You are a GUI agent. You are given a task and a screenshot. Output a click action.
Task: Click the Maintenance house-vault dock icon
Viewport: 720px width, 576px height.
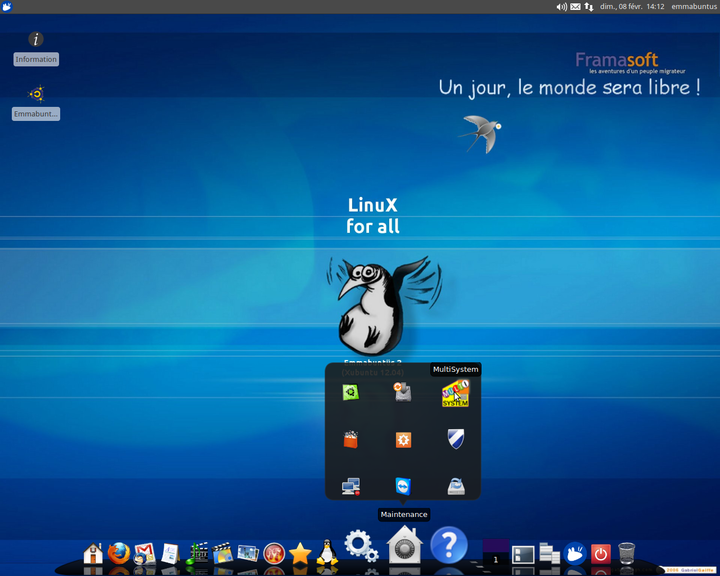click(x=404, y=545)
